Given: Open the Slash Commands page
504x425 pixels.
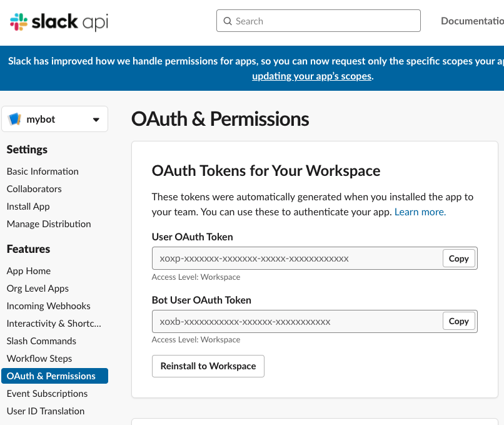Looking at the screenshot, I should point(41,341).
